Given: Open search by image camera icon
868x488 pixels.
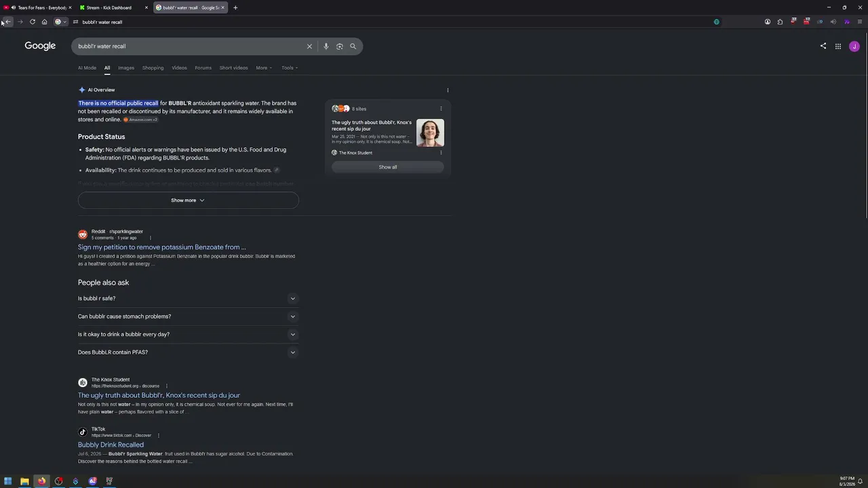Looking at the screenshot, I should pos(340,46).
